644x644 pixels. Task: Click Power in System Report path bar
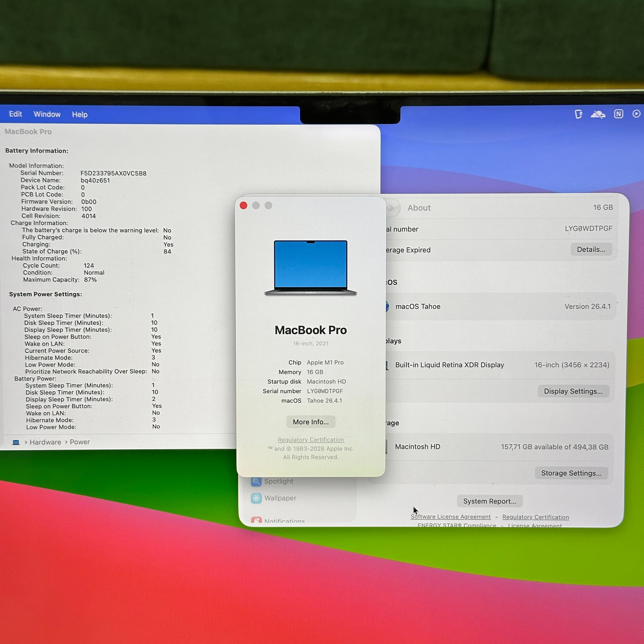(80, 442)
